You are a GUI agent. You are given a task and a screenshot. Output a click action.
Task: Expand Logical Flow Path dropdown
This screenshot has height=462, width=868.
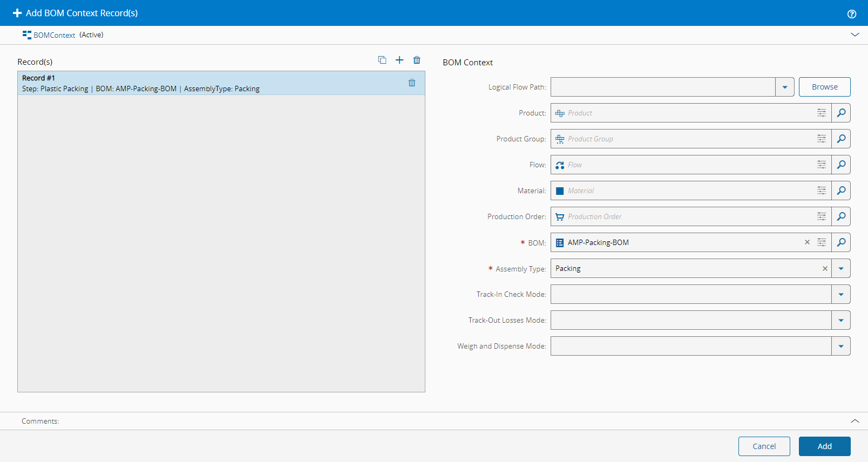785,87
